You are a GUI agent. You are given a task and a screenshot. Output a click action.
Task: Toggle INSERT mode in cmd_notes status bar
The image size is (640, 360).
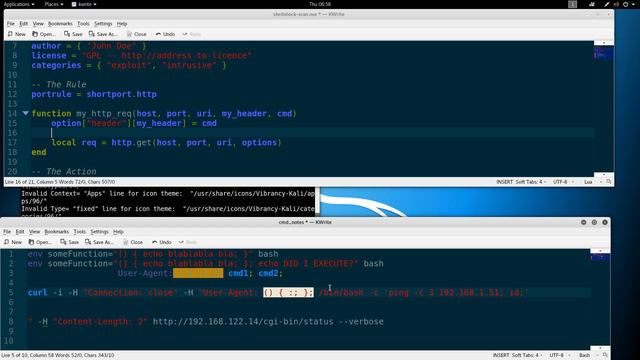click(501, 355)
